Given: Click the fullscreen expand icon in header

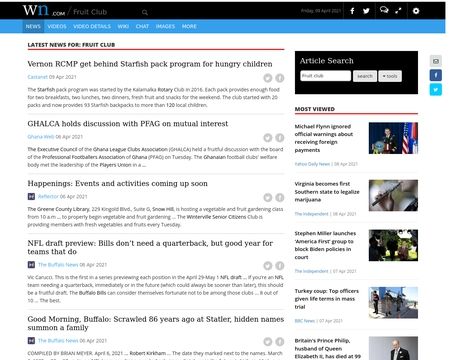Looking at the screenshot, I should [x=398, y=11].
